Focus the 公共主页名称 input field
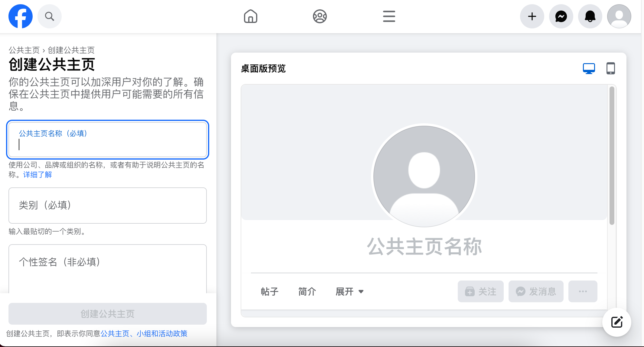 pyautogui.click(x=108, y=140)
